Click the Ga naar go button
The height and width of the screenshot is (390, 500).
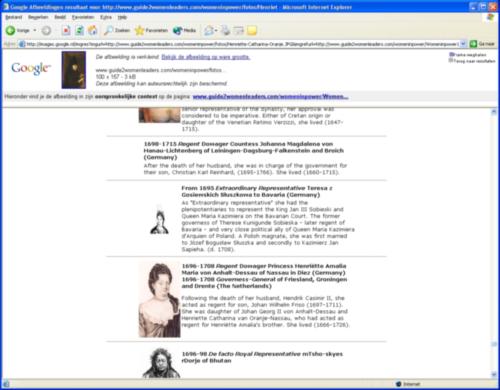pos(482,44)
